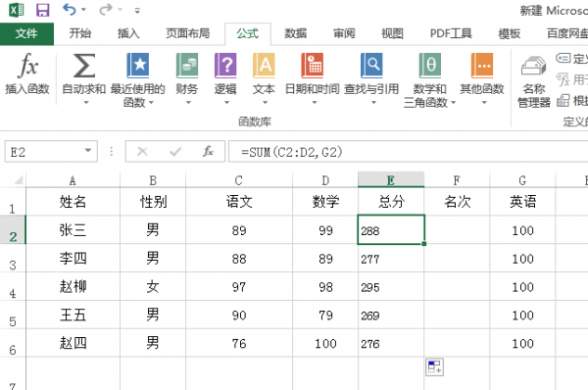Click the 自动求和 sigma icon
This screenshot has height=390, width=588.
click(84, 66)
